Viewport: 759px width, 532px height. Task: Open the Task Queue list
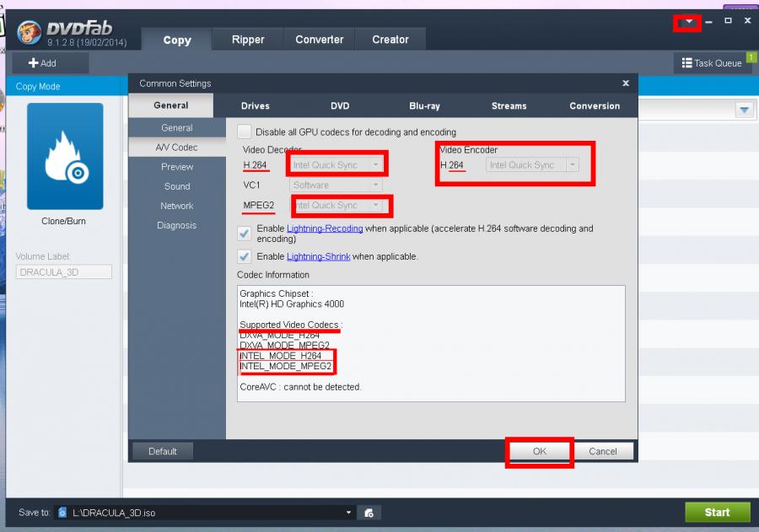point(712,63)
